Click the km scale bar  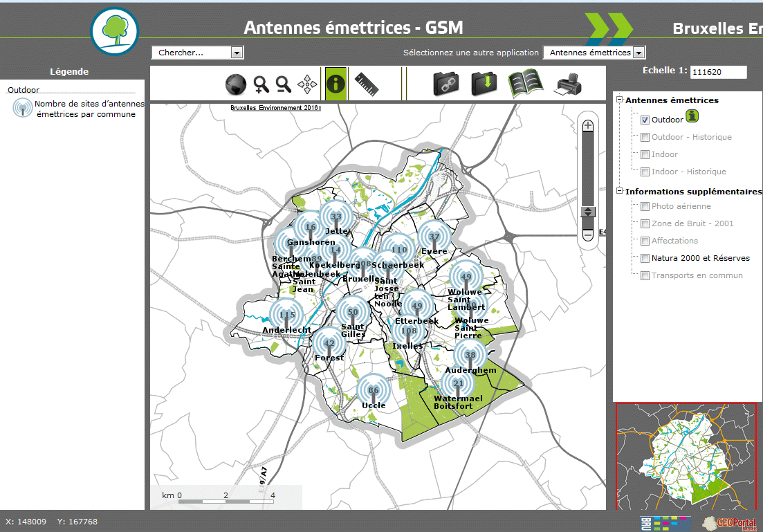[x=226, y=497]
